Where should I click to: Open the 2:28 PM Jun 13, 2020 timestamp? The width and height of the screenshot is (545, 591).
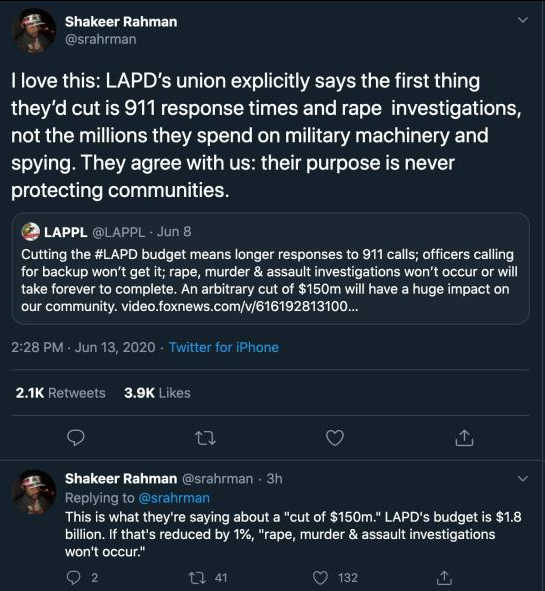click(83, 347)
